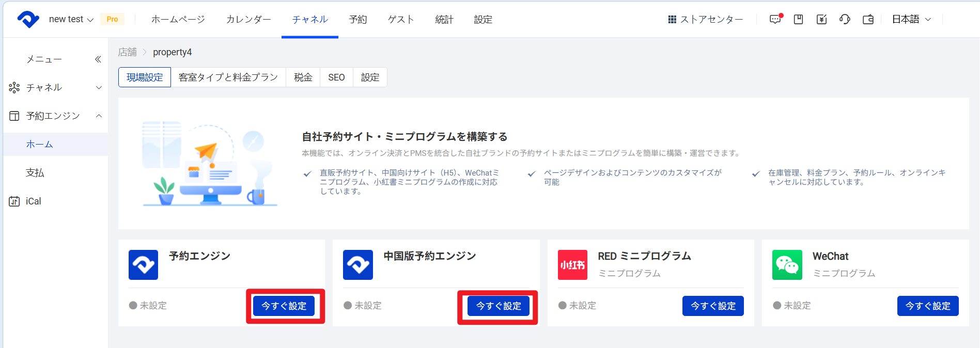This screenshot has width=980, height=348.
Task: Click the headset customer support icon
Action: click(845, 19)
